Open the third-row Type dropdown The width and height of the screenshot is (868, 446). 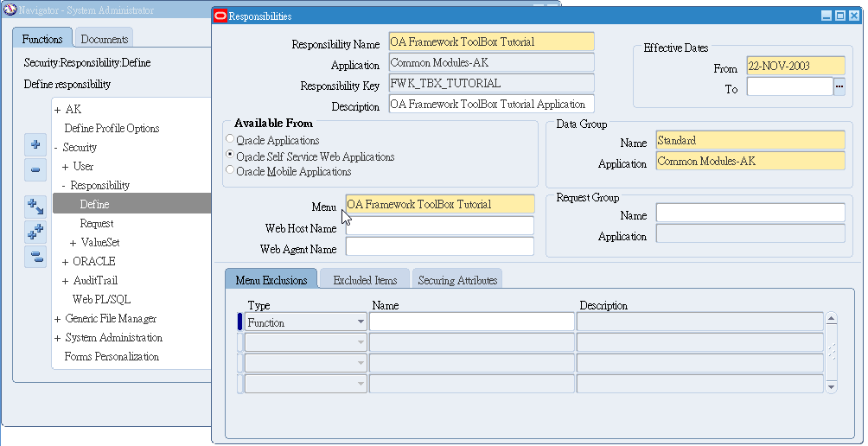click(x=361, y=363)
